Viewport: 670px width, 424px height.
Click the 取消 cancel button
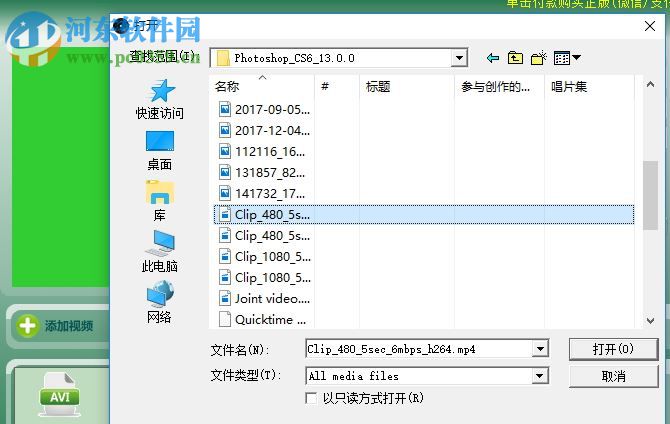pyautogui.click(x=613, y=376)
